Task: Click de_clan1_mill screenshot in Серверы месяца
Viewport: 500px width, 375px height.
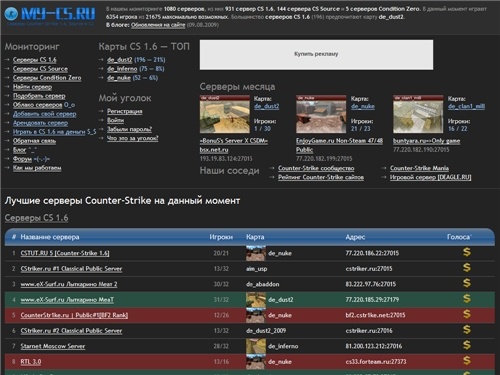Action: click(418, 114)
